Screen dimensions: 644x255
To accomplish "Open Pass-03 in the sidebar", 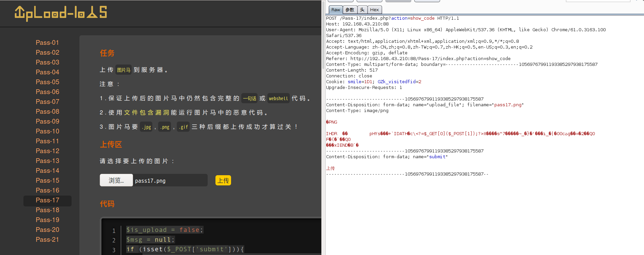I will pyautogui.click(x=48, y=62).
